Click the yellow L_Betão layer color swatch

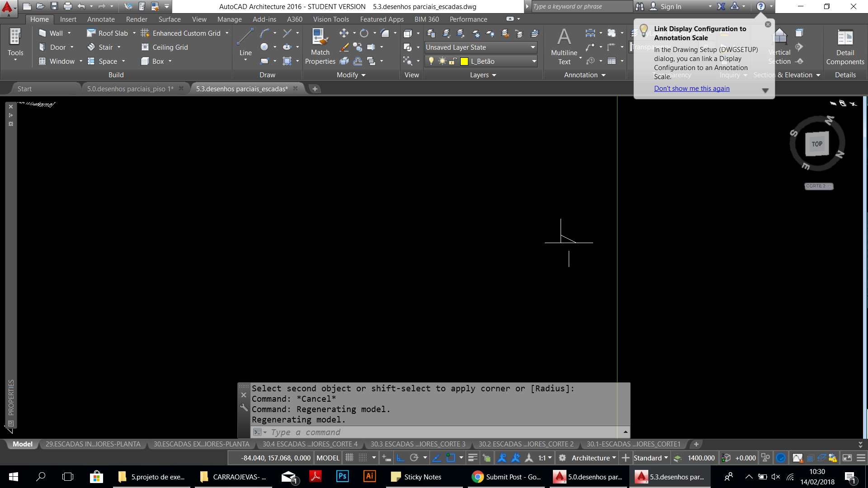(x=464, y=61)
